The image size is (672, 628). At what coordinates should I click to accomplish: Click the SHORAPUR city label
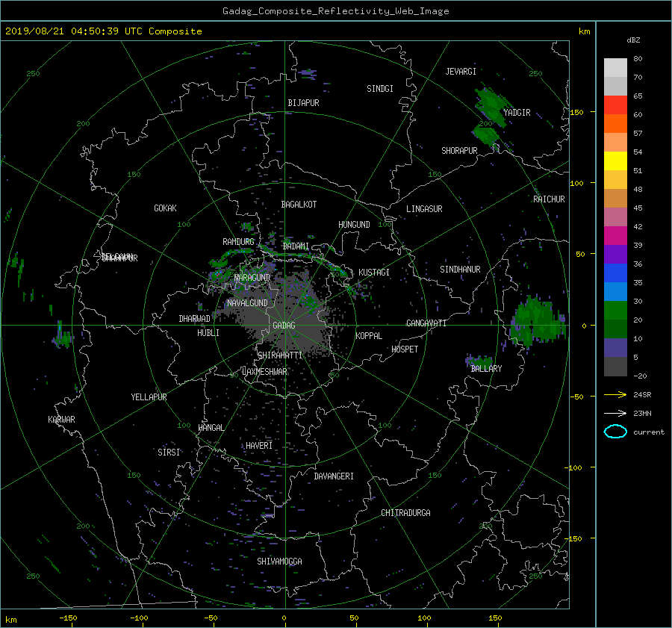click(x=459, y=151)
